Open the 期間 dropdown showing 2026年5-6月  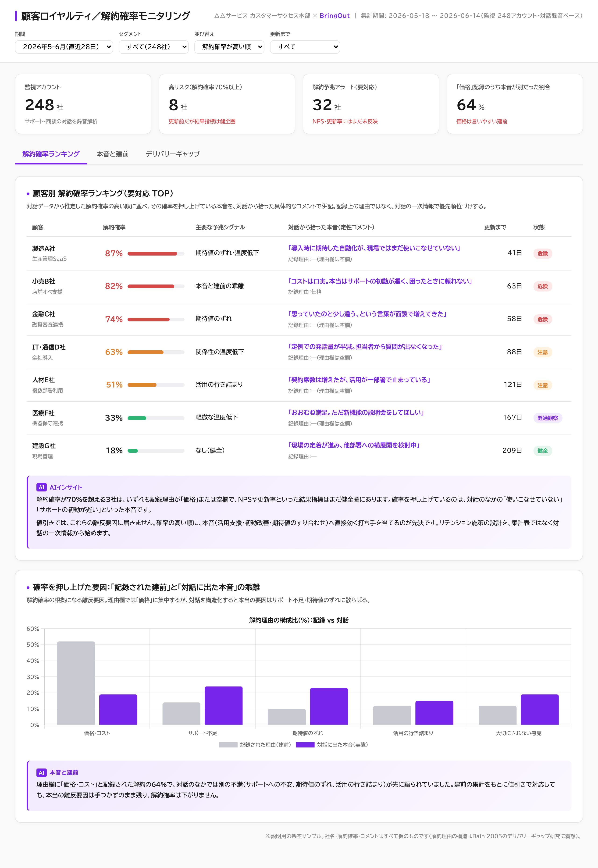pyautogui.click(x=64, y=47)
